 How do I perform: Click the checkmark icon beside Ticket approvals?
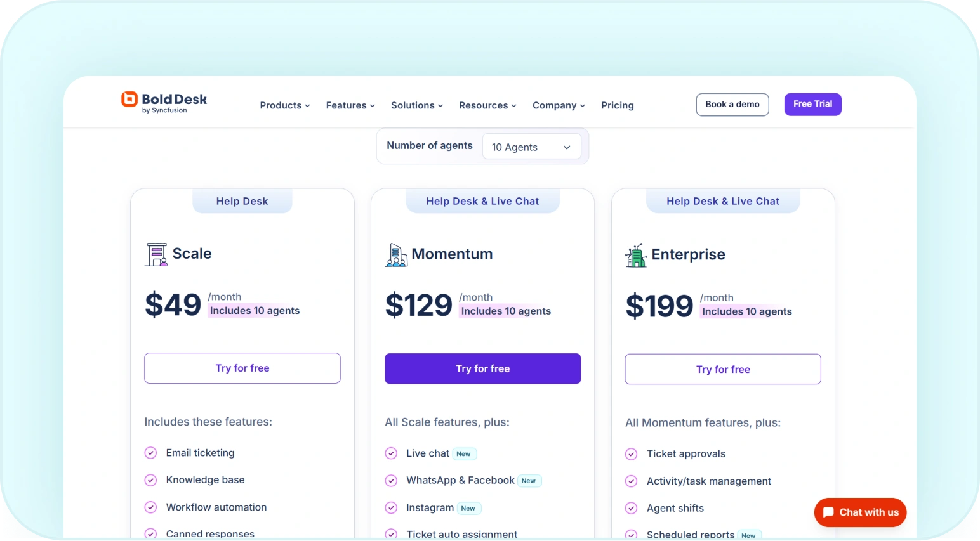[x=631, y=453]
